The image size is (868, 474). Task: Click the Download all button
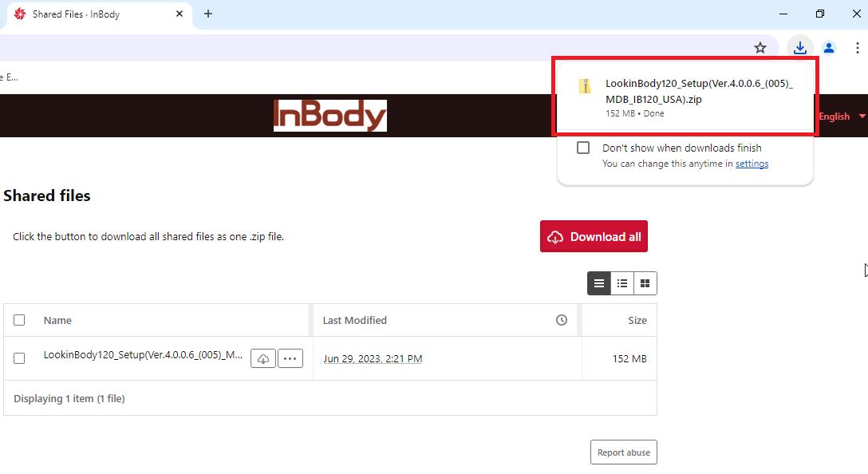click(594, 236)
